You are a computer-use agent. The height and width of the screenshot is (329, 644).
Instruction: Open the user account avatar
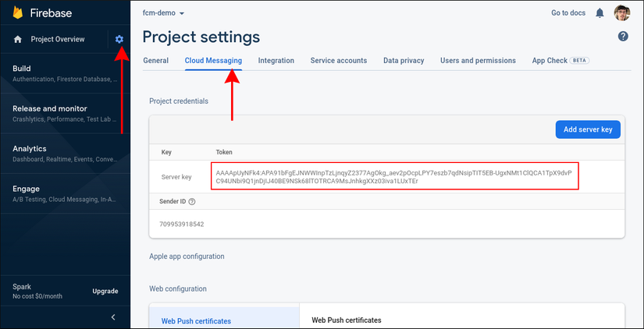click(x=622, y=13)
